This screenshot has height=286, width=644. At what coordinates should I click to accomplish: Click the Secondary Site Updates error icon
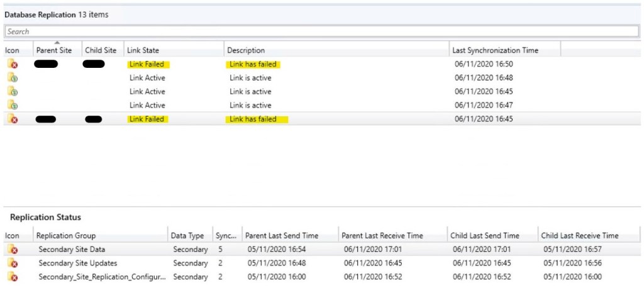13,263
